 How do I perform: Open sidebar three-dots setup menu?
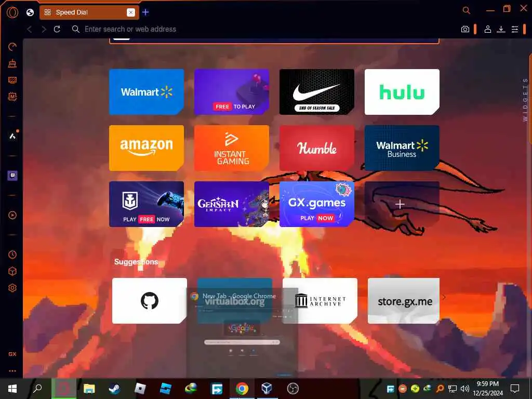point(12,371)
